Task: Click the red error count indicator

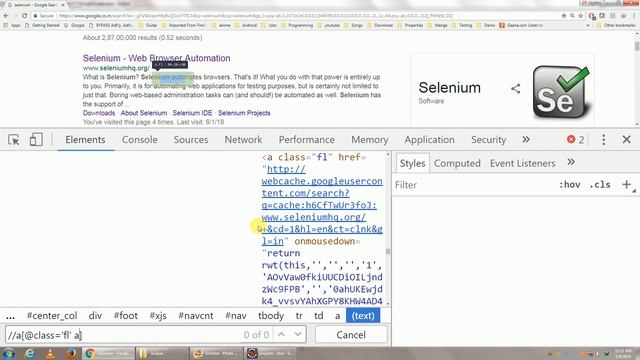Action: [x=576, y=140]
